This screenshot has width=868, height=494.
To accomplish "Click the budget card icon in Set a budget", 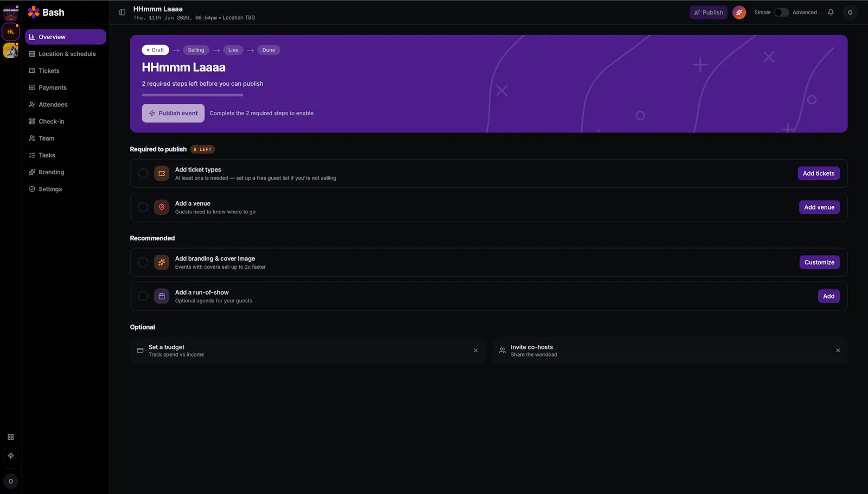I will 140,351.
